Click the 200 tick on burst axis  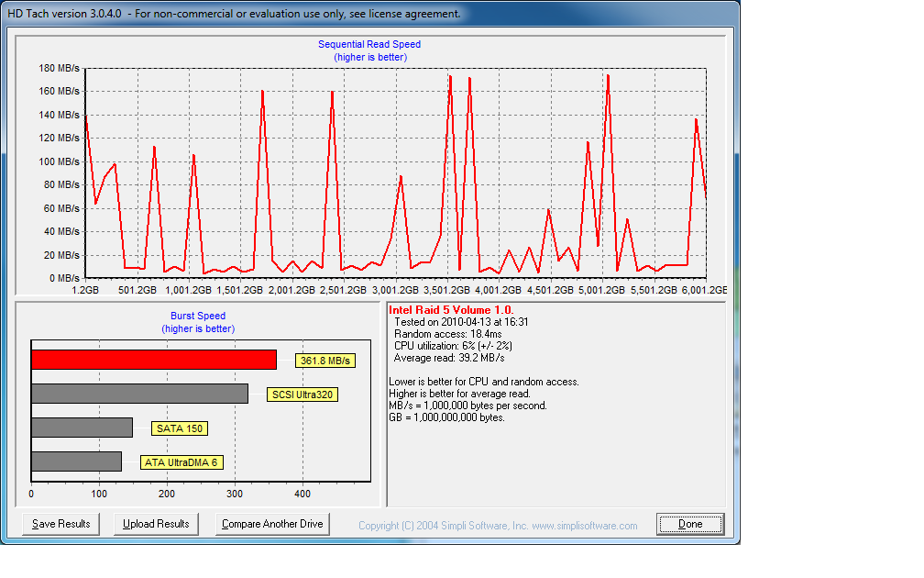167,495
